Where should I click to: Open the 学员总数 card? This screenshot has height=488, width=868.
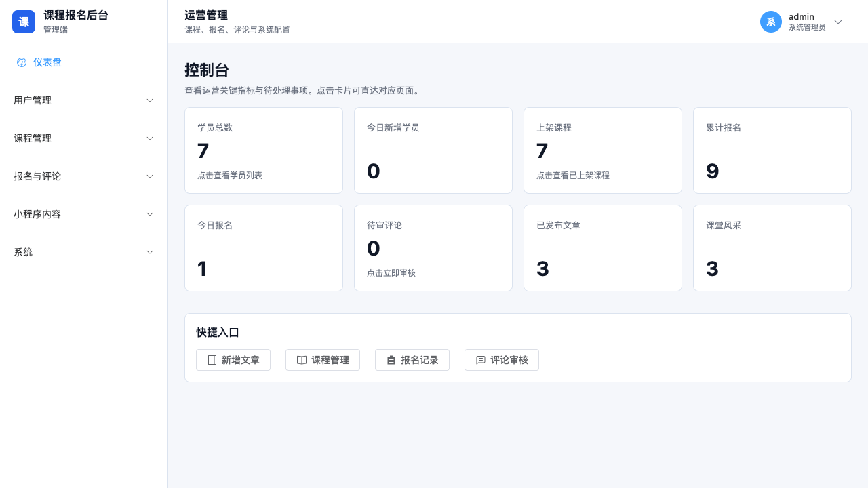(264, 150)
